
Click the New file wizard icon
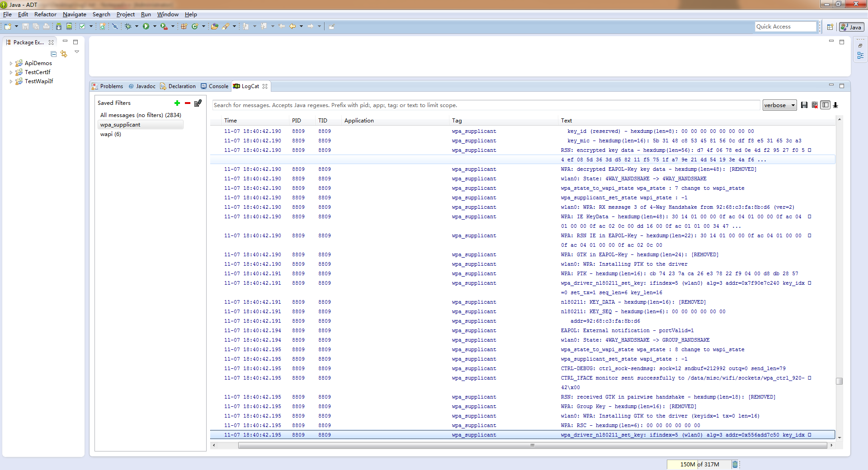pyautogui.click(x=8, y=27)
